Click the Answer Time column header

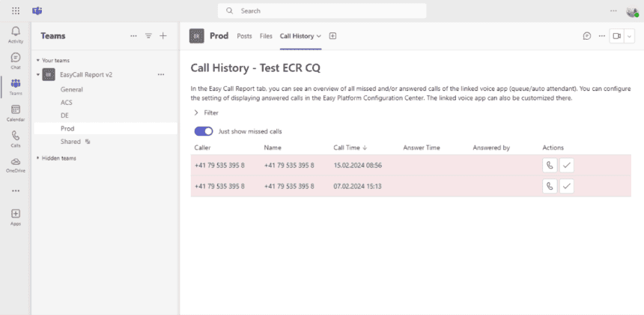coord(422,148)
